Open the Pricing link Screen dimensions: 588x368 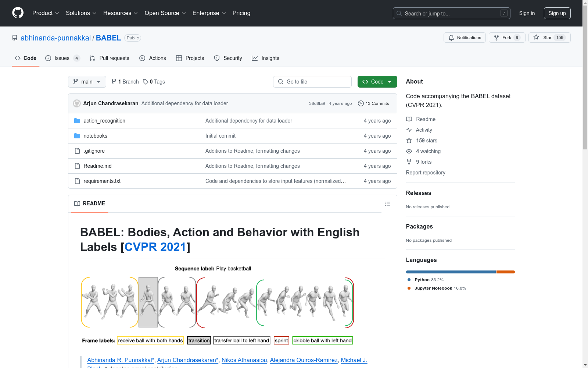[241, 13]
